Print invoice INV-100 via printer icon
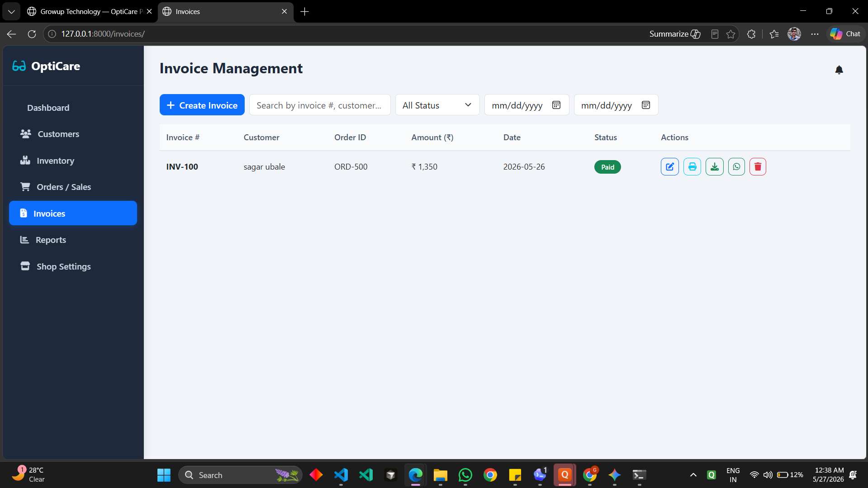Image resolution: width=868 pixels, height=488 pixels. click(x=692, y=167)
